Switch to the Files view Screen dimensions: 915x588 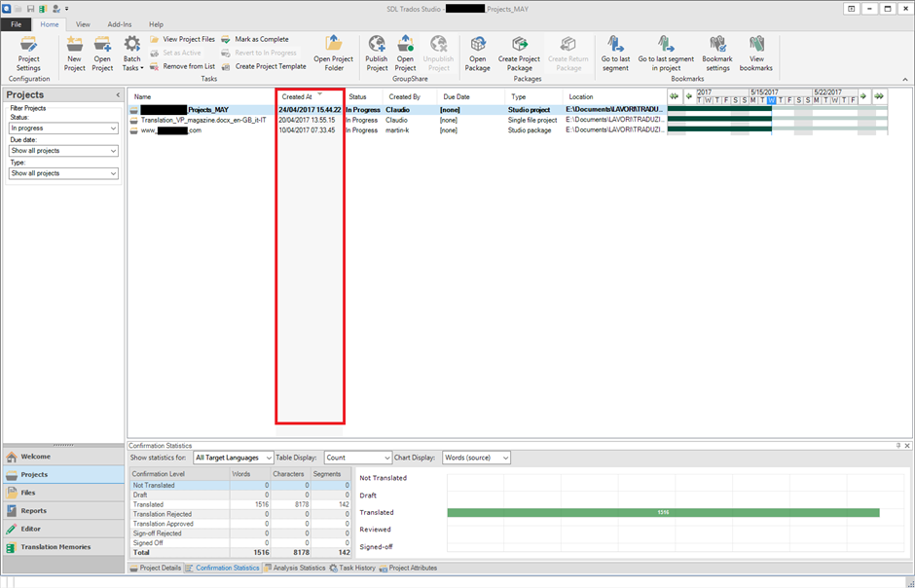(x=63, y=493)
